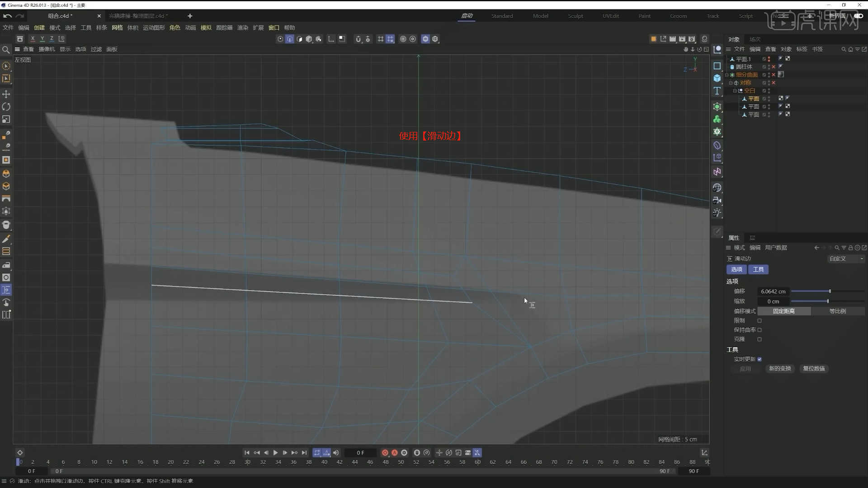Click the Redo arrow icon

tap(20, 16)
